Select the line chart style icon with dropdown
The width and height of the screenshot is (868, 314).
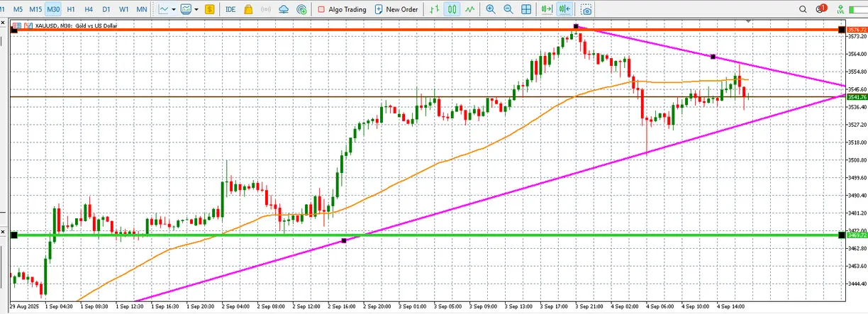165,9
